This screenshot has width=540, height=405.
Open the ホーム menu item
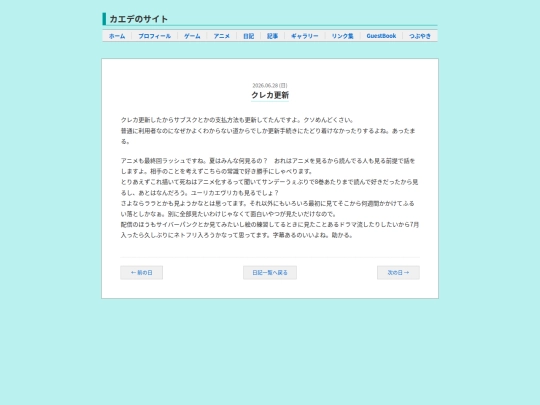(x=117, y=36)
